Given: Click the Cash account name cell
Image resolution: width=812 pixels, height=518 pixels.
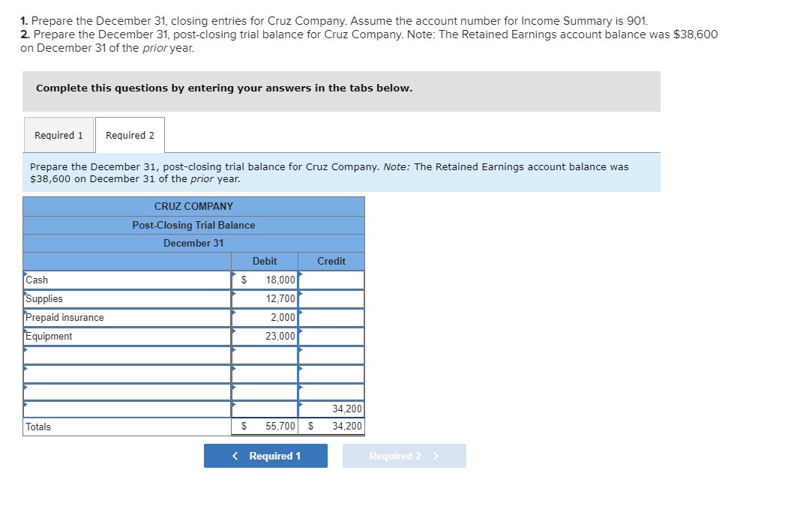Looking at the screenshot, I should click(x=127, y=280).
